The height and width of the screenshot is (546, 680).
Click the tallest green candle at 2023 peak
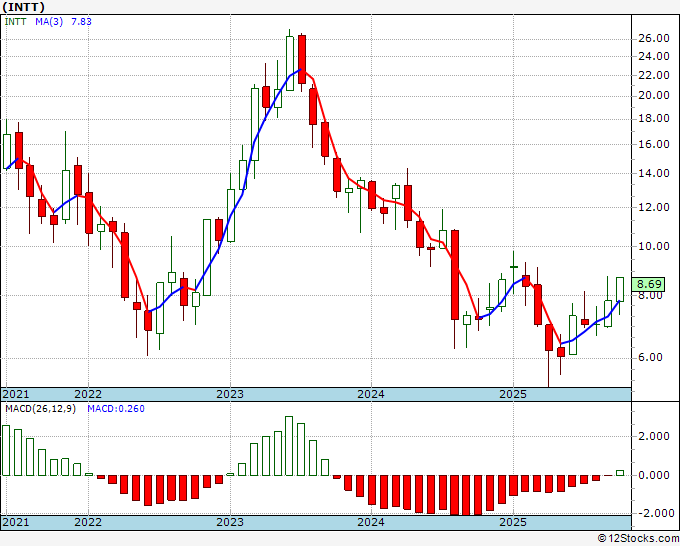point(290,63)
